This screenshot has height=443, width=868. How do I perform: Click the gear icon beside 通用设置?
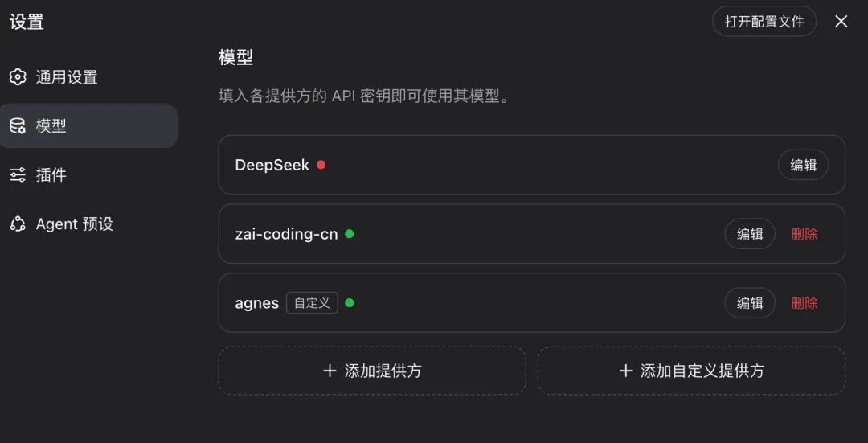(18, 77)
